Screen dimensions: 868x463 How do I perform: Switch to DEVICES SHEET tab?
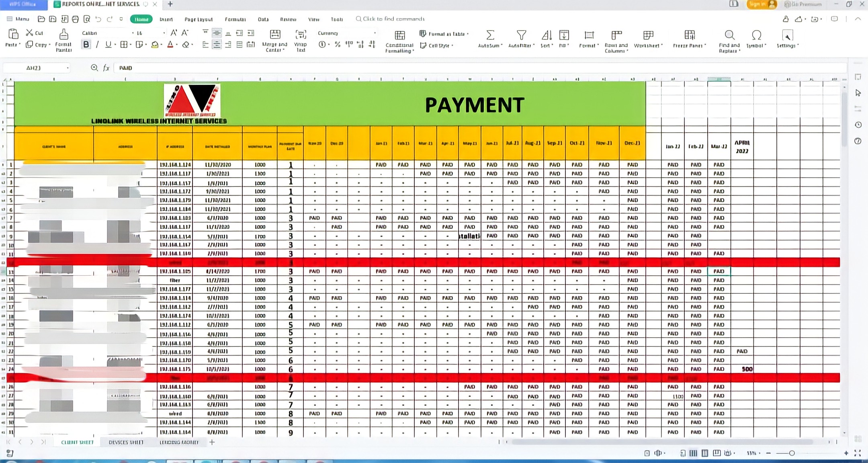[126, 442]
